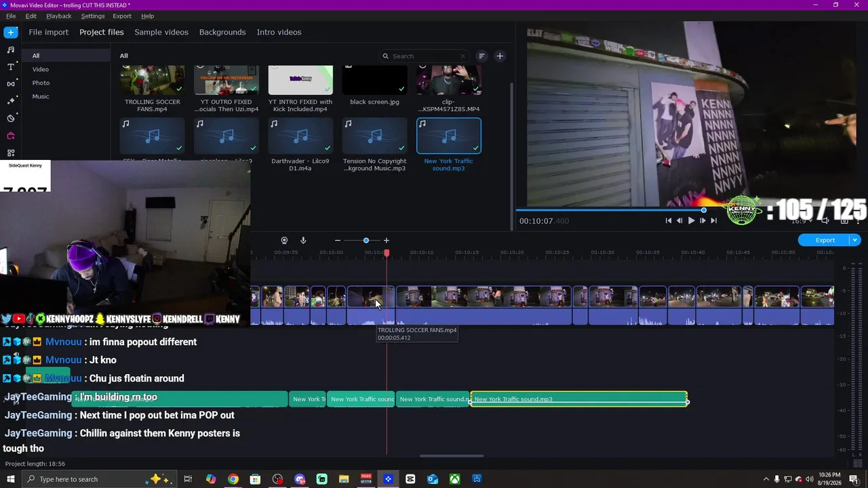Select YT INTRO FIXED with Kick thumbnail

(x=300, y=81)
